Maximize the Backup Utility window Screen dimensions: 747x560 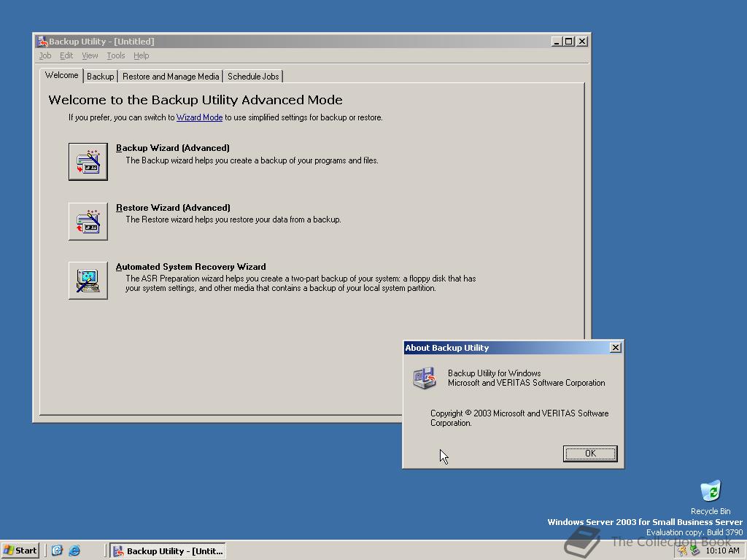[x=568, y=42]
